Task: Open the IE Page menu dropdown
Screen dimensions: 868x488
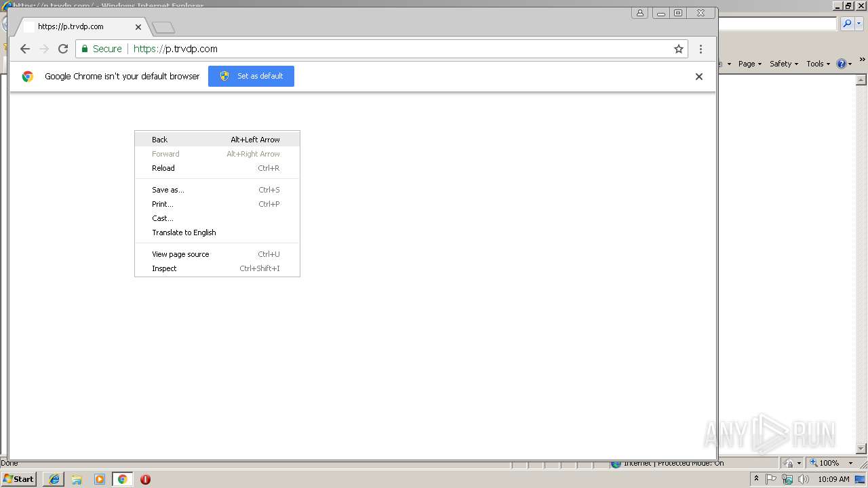Action: (750, 64)
